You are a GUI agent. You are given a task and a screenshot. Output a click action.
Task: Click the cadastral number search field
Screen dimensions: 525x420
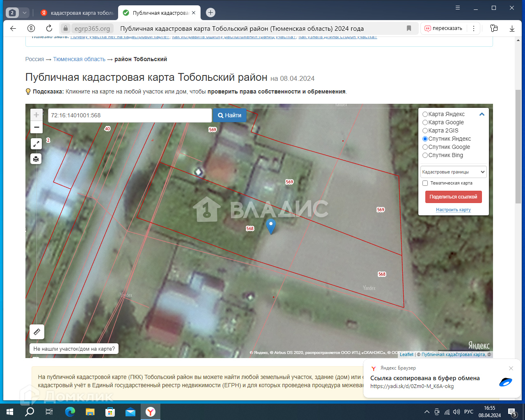pyautogui.click(x=130, y=115)
